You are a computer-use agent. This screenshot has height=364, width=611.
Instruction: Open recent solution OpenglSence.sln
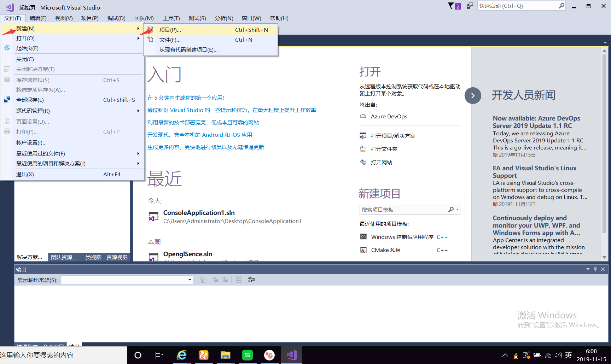click(x=188, y=254)
